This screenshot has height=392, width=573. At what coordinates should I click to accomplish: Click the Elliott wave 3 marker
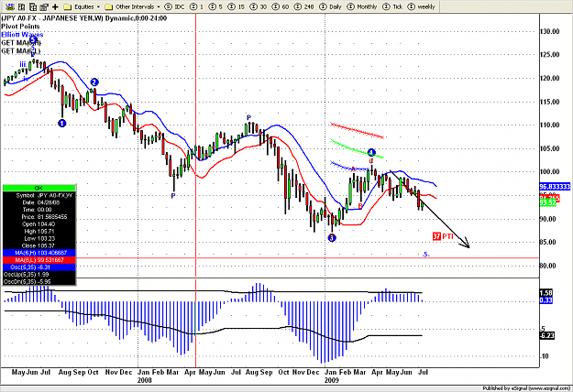332,238
